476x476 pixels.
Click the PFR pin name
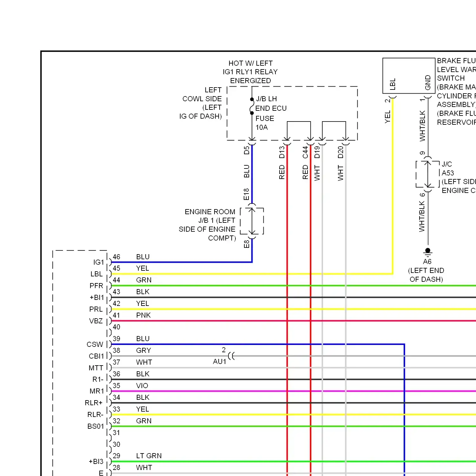[96, 286]
